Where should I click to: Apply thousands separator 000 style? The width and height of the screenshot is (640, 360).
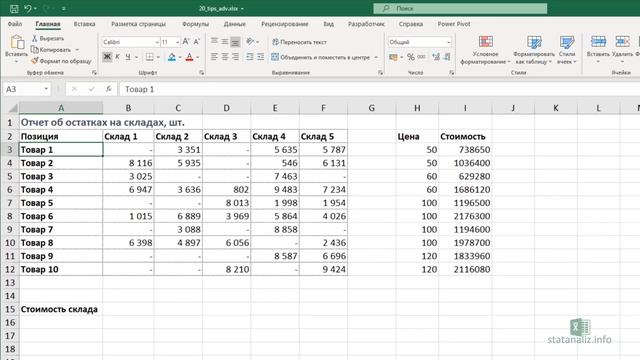click(422, 57)
